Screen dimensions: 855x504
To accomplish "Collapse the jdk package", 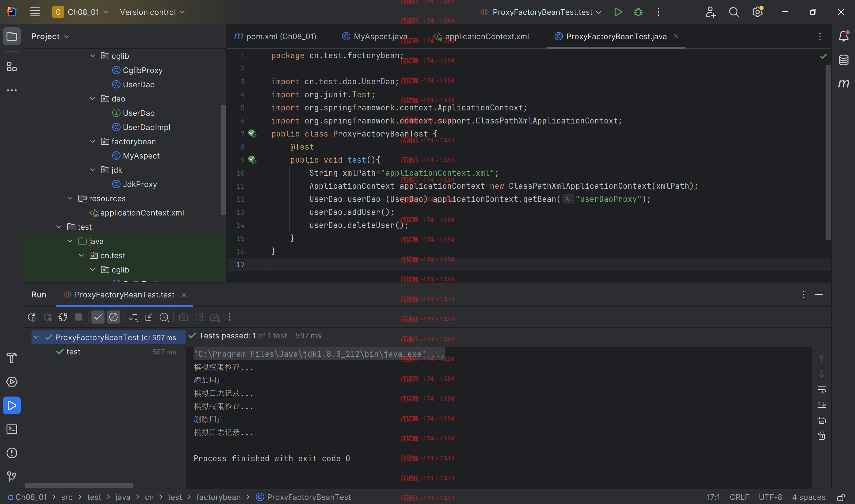I will 92,170.
